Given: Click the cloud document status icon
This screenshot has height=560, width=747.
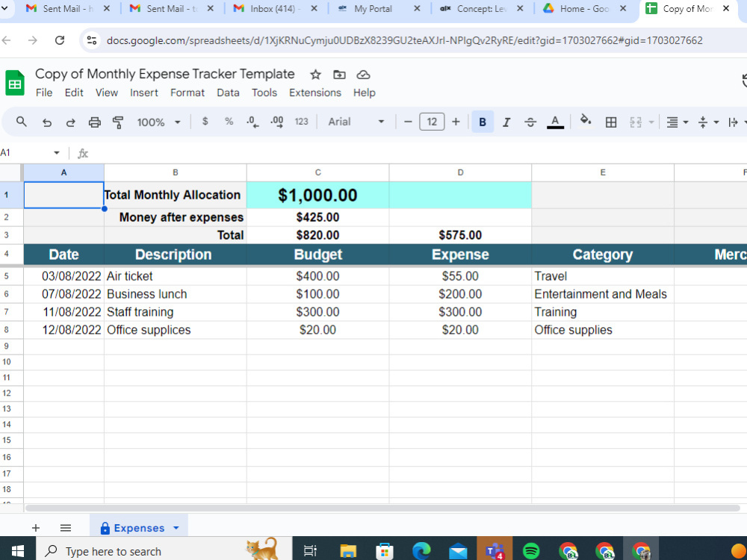Looking at the screenshot, I should click(364, 75).
